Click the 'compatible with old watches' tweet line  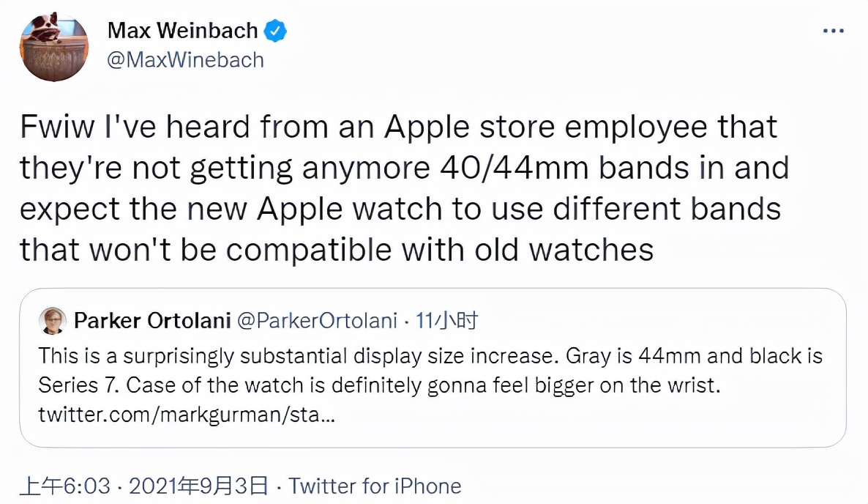[337, 249]
